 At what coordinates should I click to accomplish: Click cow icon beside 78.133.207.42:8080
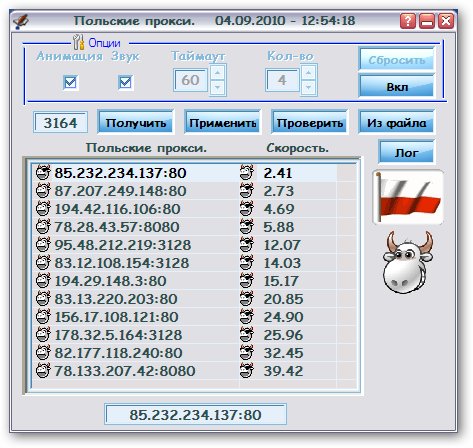tap(43, 371)
